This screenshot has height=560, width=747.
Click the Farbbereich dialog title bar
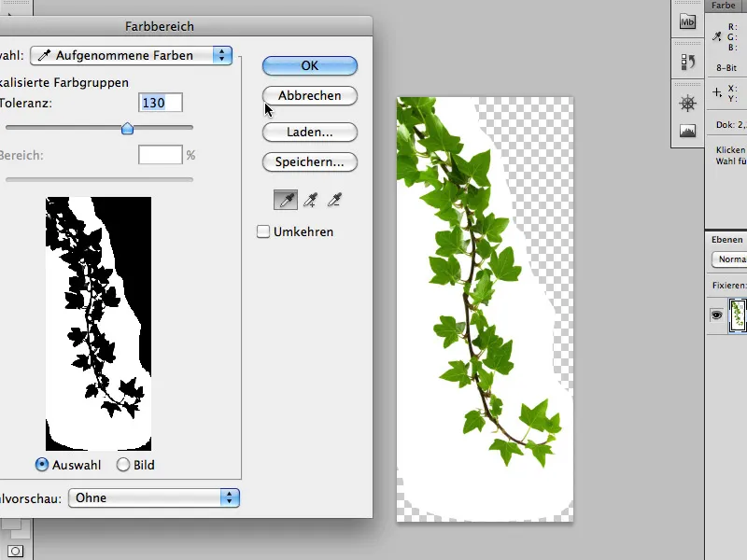186,26
